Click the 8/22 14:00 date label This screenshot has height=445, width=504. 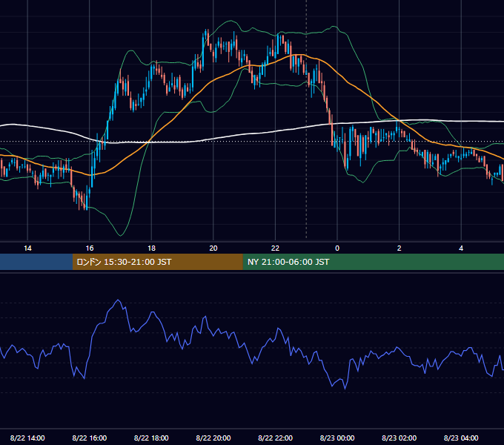(27, 438)
